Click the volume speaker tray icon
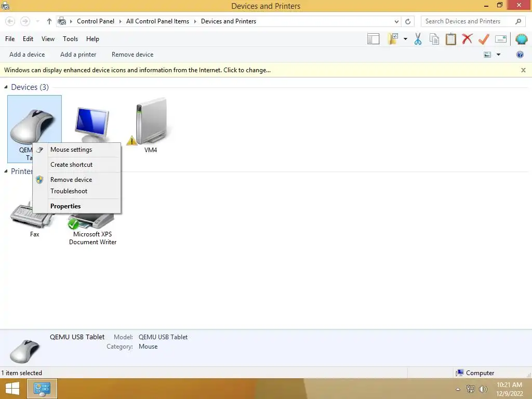 (483, 389)
